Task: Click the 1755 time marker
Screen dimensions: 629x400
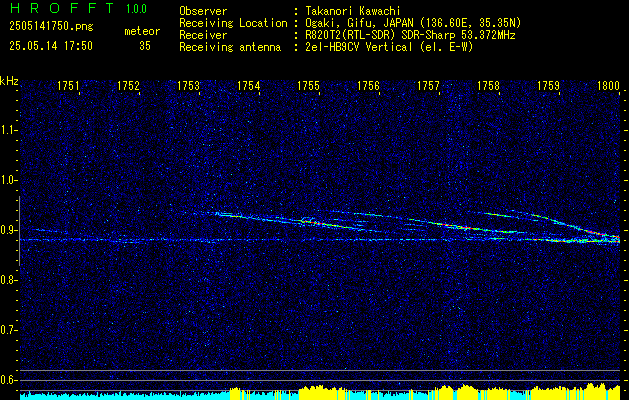Action: click(308, 85)
